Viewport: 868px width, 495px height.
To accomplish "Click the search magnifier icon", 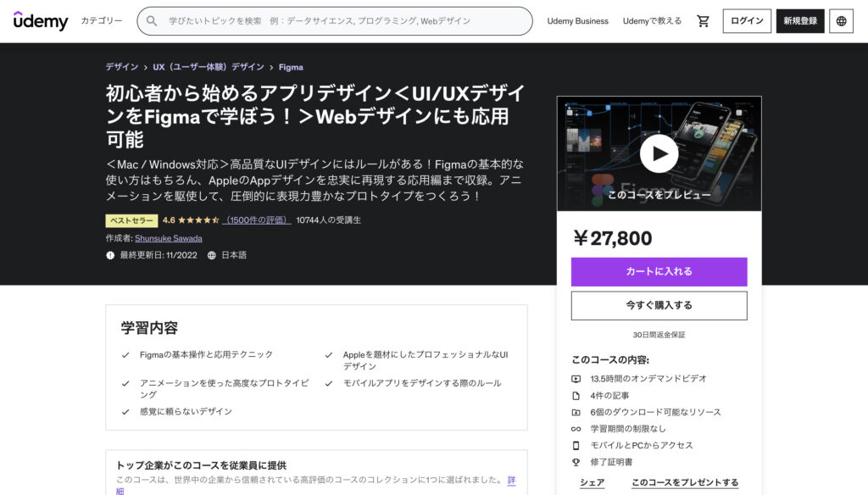I will (151, 21).
